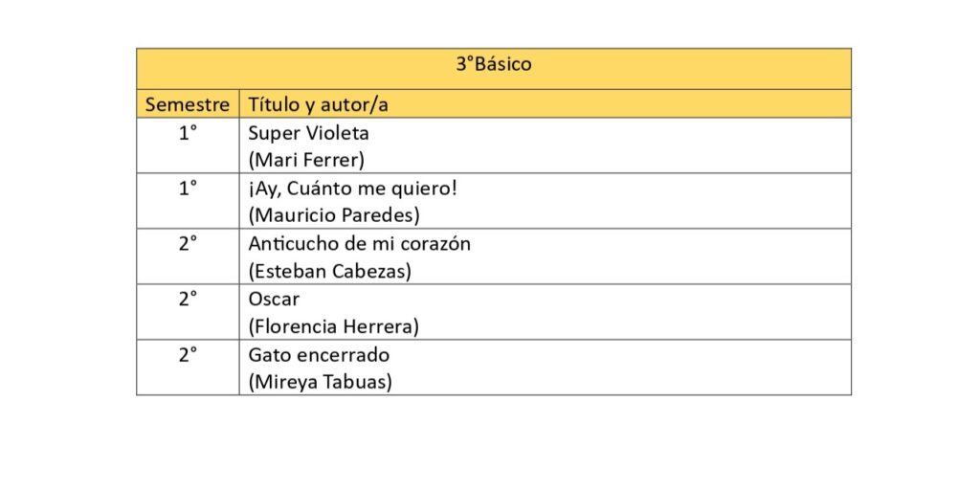Click semester cell in Gato encerrado row
Viewport: 980px width, 490px height.
coord(188,355)
